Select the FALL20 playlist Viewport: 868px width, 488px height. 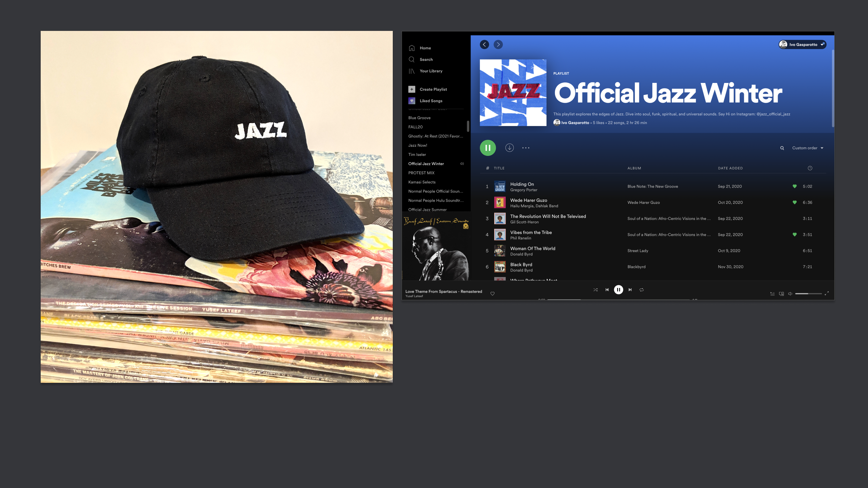pyautogui.click(x=416, y=127)
